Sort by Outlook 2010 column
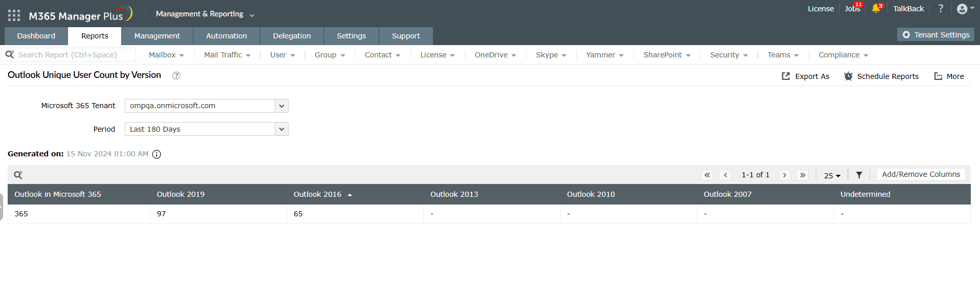This screenshot has width=980, height=306. [591, 194]
